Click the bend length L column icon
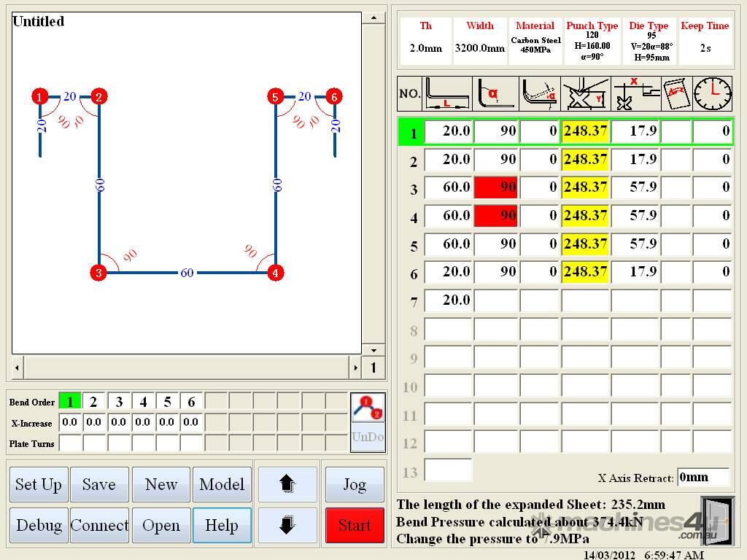 pyautogui.click(x=448, y=94)
